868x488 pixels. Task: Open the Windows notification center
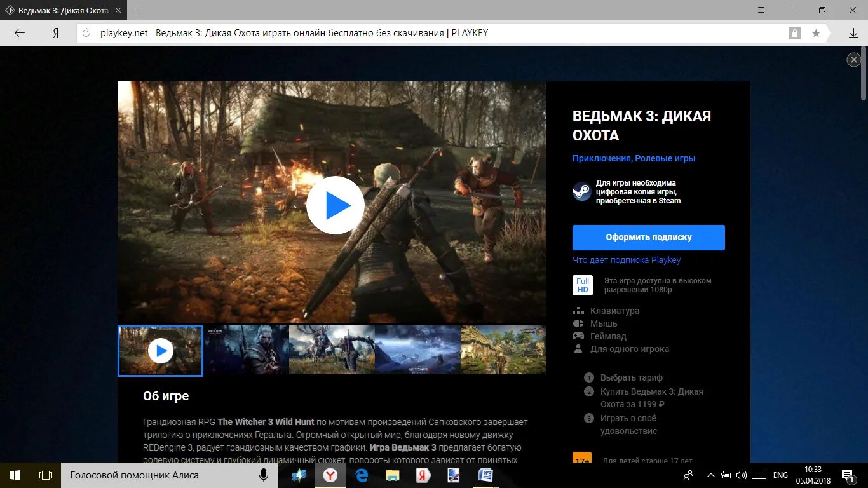point(848,475)
